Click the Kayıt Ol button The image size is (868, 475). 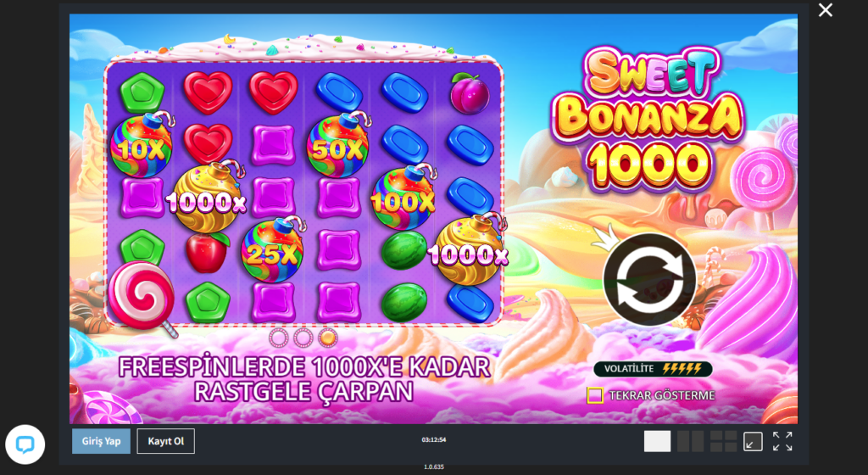point(165,441)
